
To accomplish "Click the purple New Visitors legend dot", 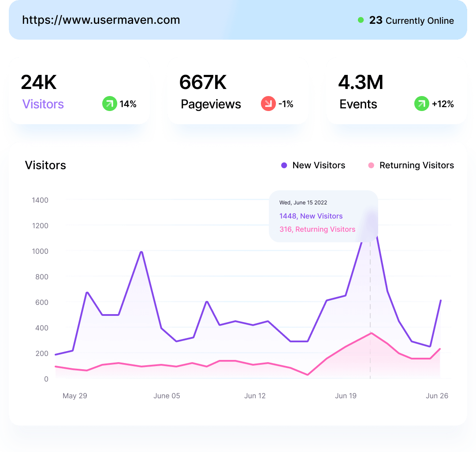I will [284, 165].
